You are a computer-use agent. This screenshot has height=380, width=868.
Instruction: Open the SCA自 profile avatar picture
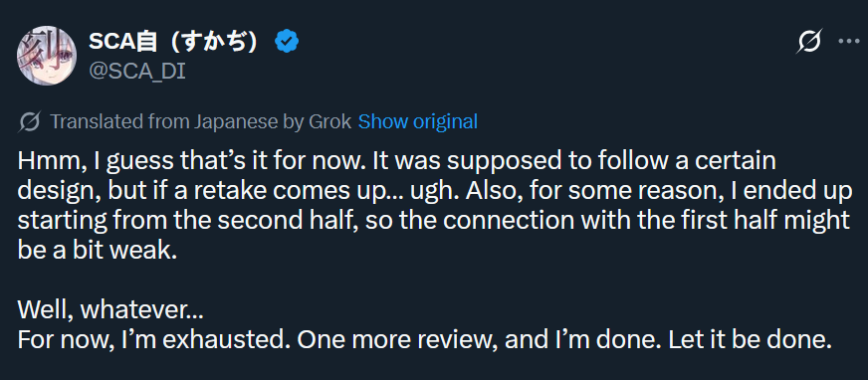click(47, 56)
